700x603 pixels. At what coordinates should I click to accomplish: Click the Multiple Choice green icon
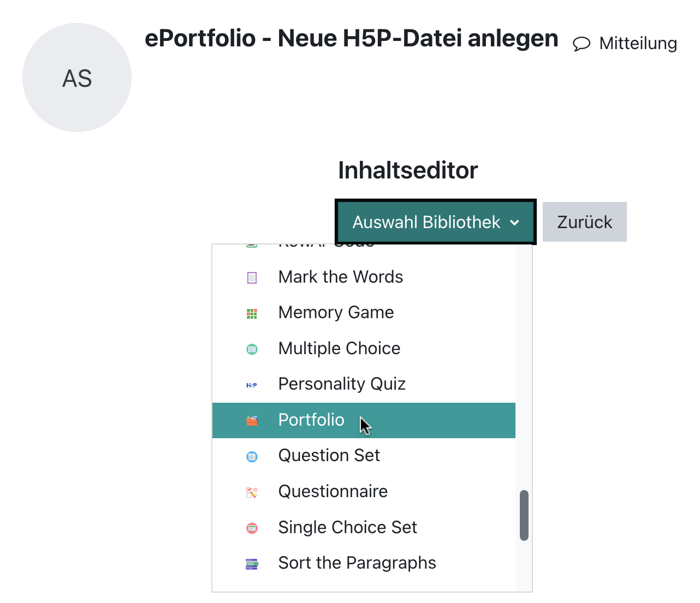point(252,349)
